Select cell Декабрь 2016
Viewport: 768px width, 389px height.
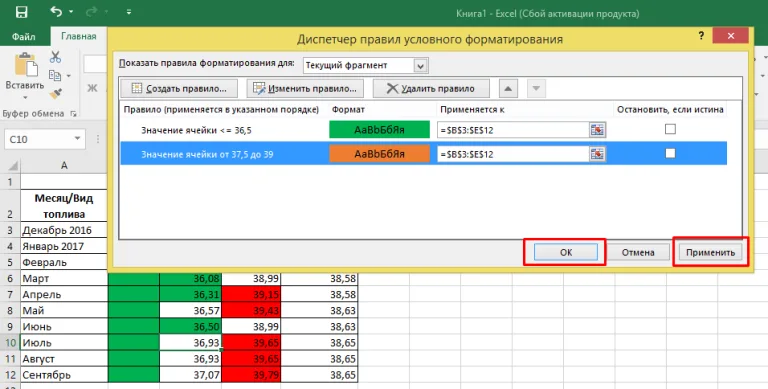click(x=64, y=230)
